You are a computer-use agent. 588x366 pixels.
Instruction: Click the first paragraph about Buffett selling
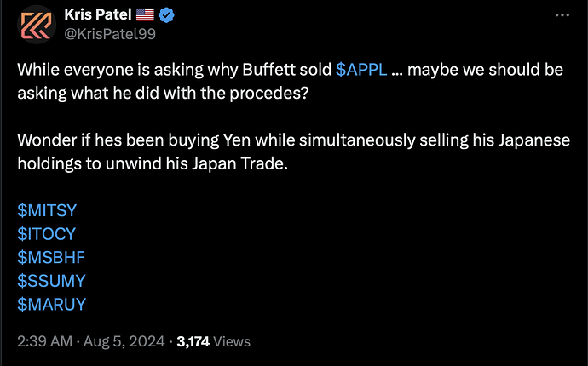pos(291,82)
